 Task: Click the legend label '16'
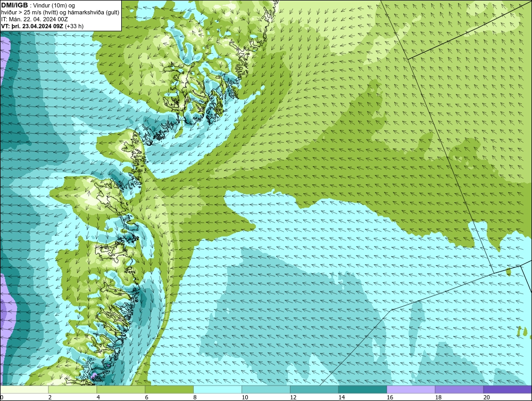click(x=390, y=397)
